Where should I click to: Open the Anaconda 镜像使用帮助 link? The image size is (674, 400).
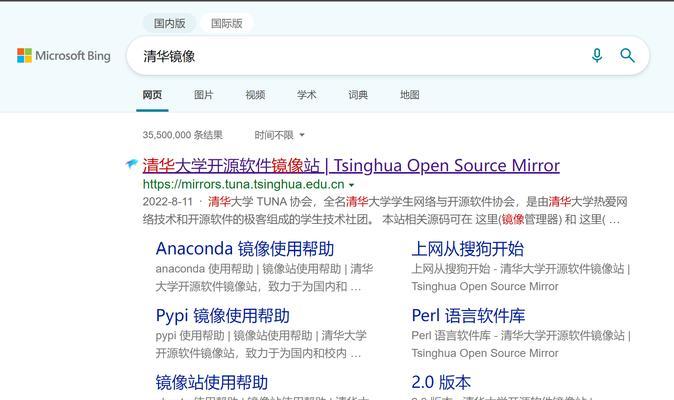[245, 249]
